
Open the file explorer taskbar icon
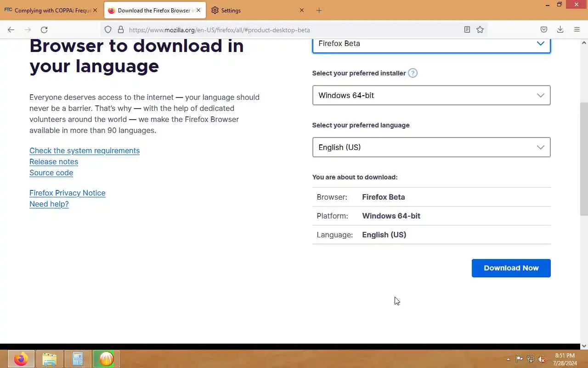[49, 359]
